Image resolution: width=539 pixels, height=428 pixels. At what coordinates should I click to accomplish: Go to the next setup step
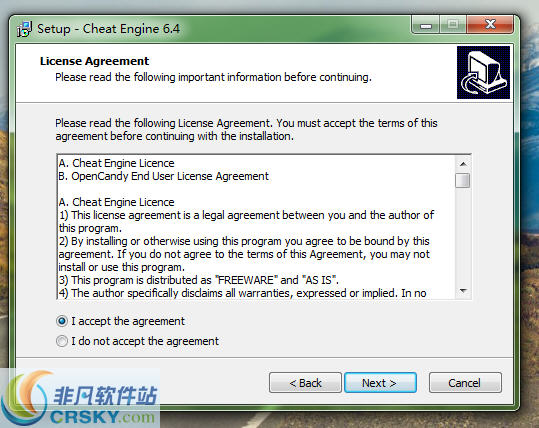(380, 383)
